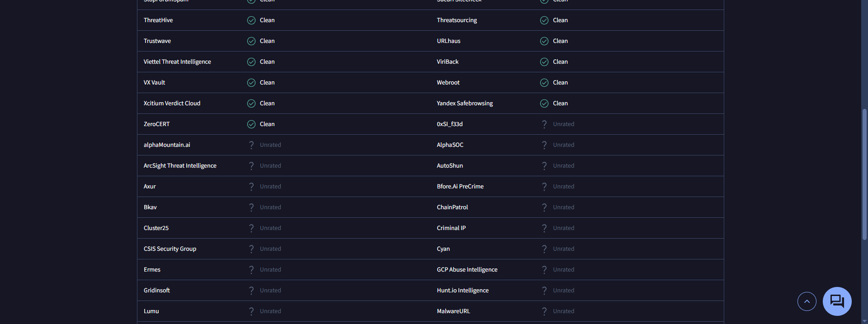Click the Clean status for Xcitium Verdict Cloud
The image size is (868, 324).
[267, 103]
